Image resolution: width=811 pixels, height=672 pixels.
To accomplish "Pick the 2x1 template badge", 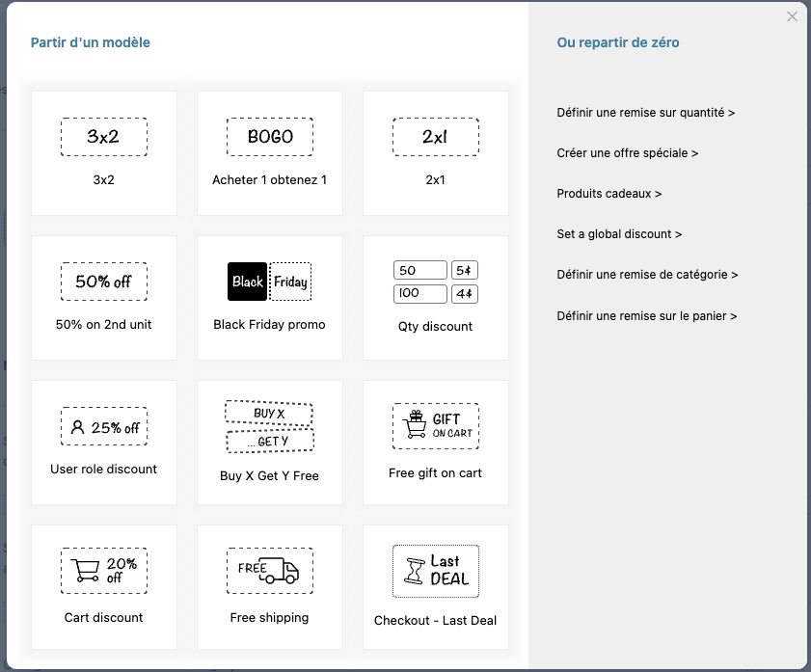I will (x=436, y=137).
